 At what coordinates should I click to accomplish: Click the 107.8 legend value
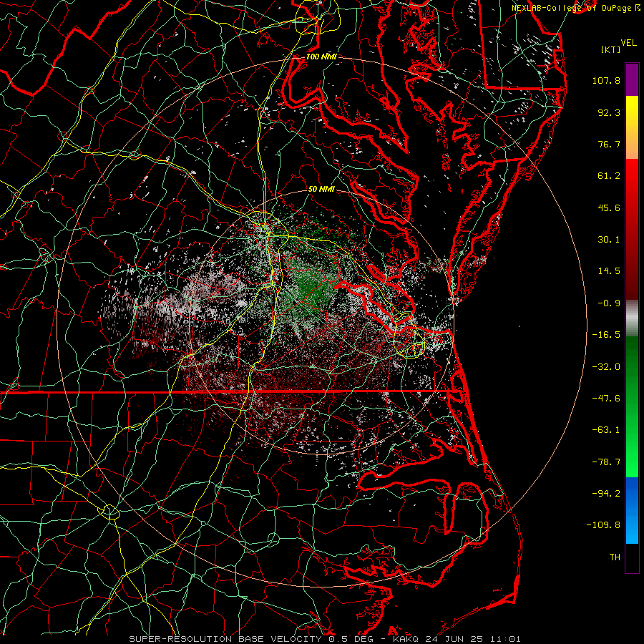click(x=606, y=80)
